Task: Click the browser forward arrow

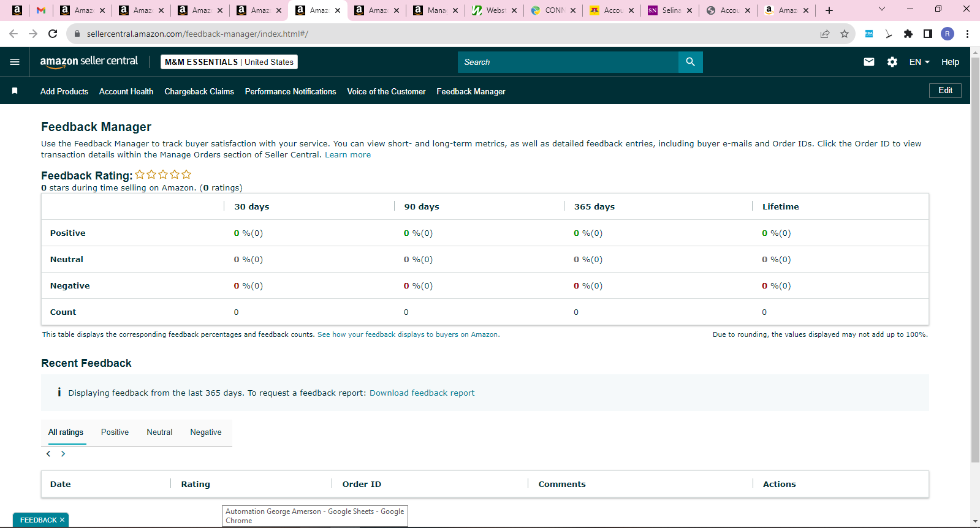Action: point(33,34)
